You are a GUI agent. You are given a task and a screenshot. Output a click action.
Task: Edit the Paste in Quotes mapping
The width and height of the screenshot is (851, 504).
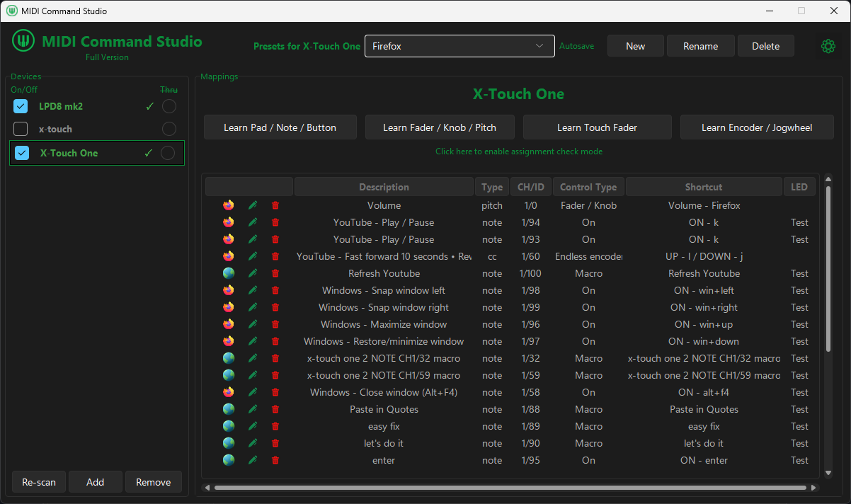point(253,409)
